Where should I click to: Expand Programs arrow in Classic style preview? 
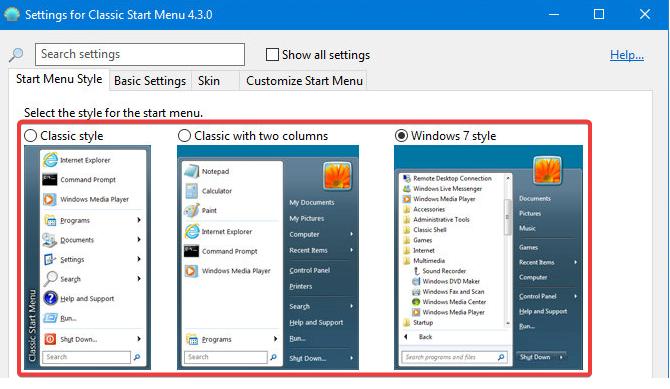coord(139,220)
